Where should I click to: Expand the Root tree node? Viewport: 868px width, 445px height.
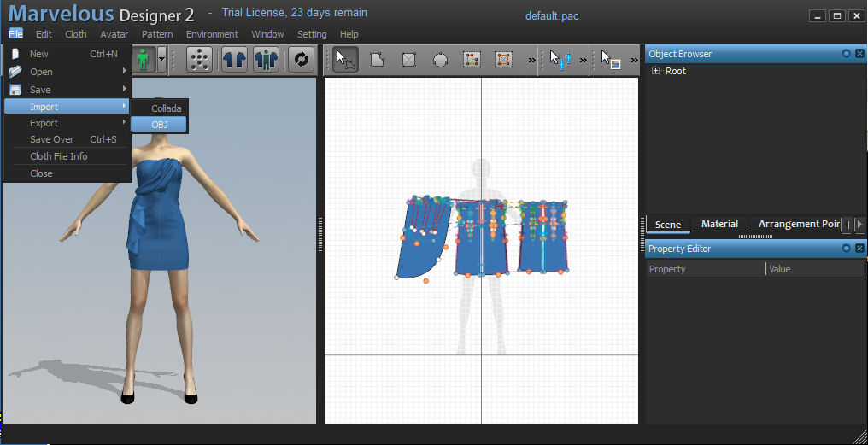coord(656,71)
